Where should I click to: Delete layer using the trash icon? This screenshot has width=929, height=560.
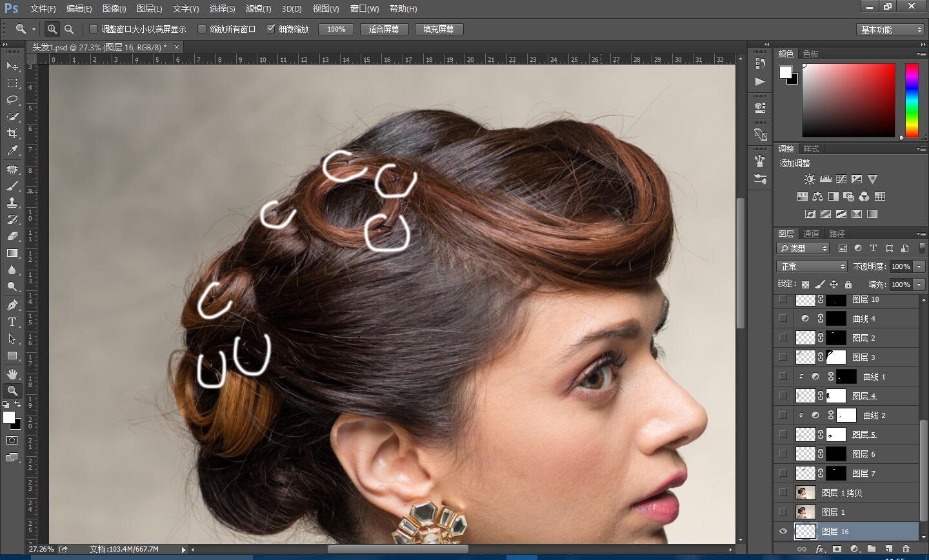(x=906, y=549)
